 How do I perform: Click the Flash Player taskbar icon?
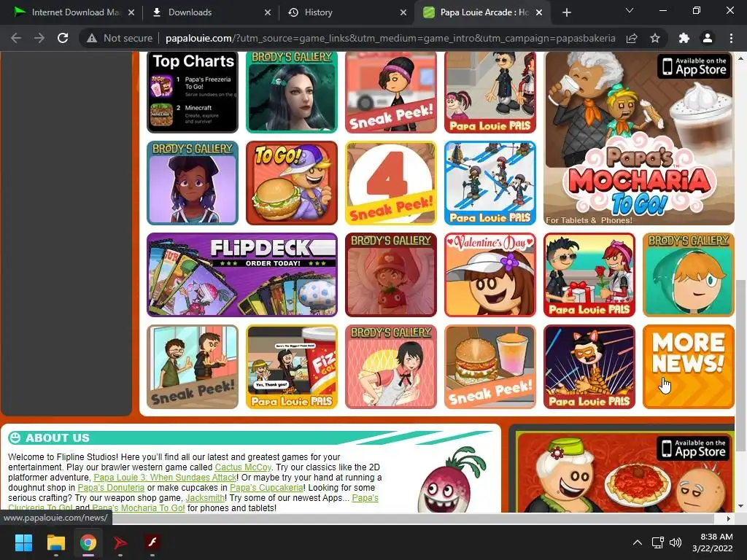[152, 542]
